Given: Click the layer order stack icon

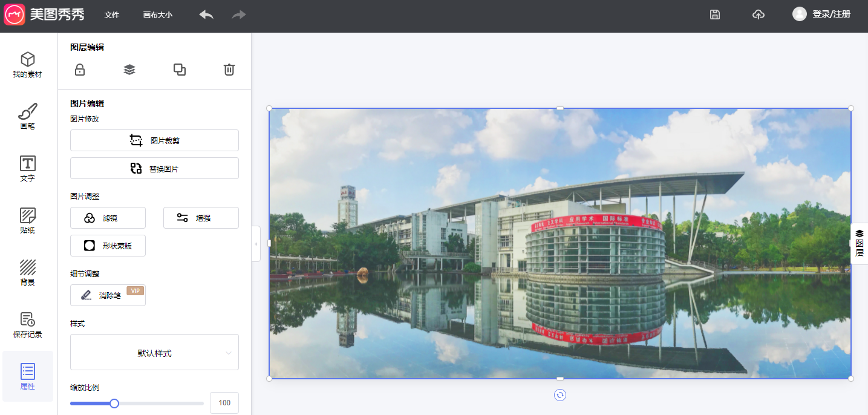Looking at the screenshot, I should click(129, 70).
